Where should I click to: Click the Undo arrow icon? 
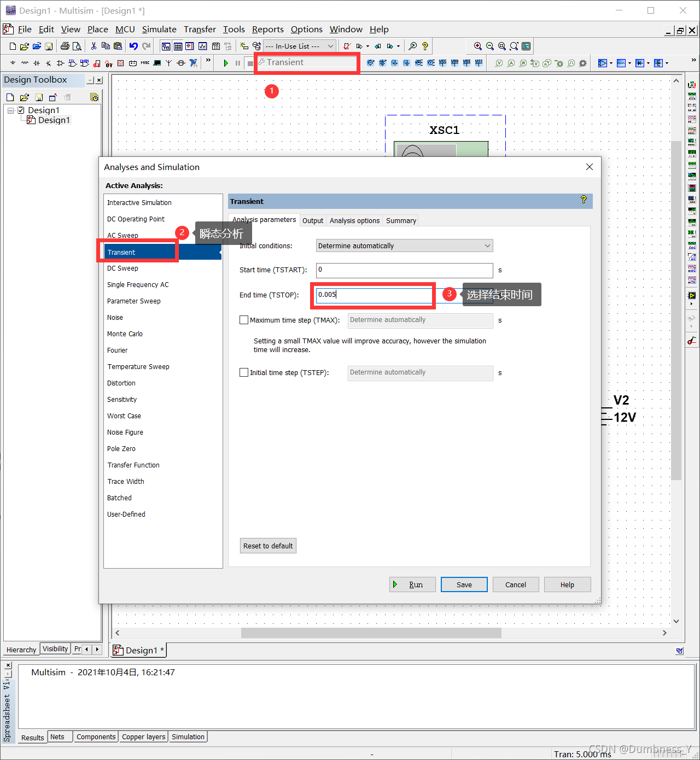(x=133, y=46)
